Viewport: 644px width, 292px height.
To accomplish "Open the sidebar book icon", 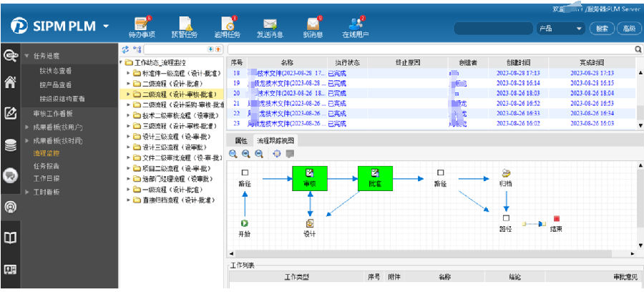I will 10,238.
